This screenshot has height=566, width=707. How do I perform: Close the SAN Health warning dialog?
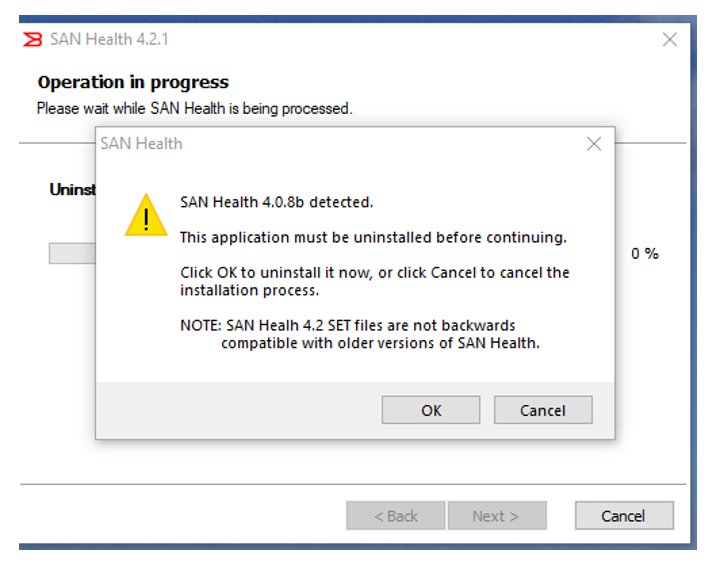[x=594, y=144]
